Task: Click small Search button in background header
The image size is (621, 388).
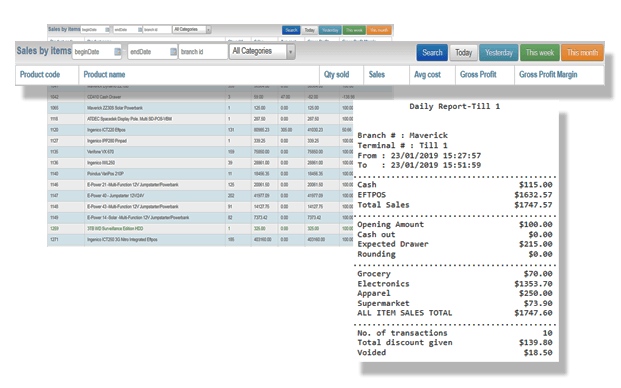Action: coord(291,30)
